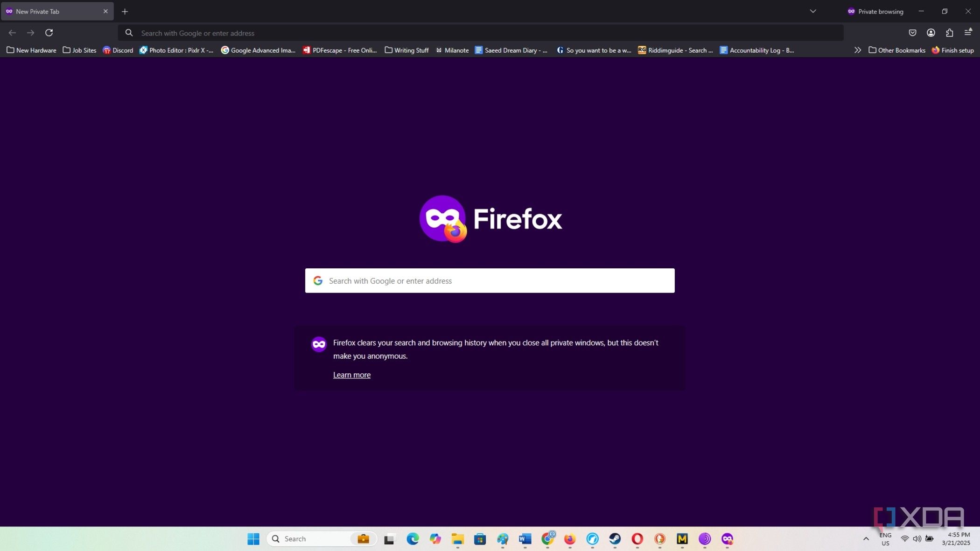Launch Steam from the taskbar

615,539
